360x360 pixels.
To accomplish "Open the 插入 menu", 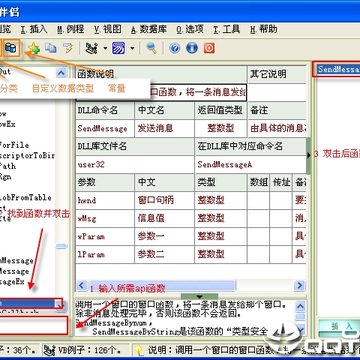I will click(x=34, y=30).
